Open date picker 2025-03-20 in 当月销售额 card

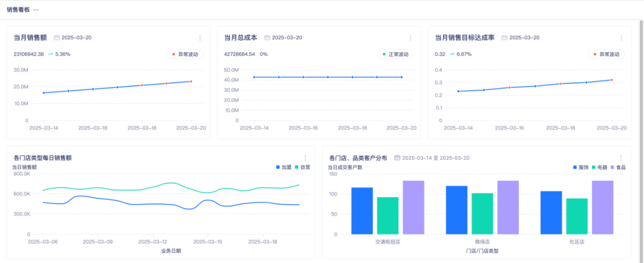[x=76, y=38]
